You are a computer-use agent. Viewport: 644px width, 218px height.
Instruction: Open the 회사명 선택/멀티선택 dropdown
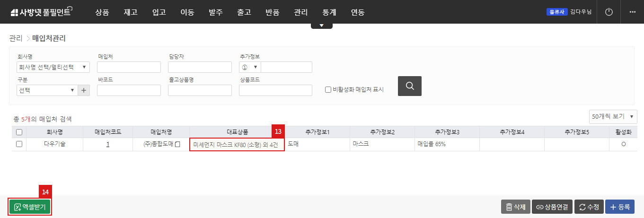point(53,67)
